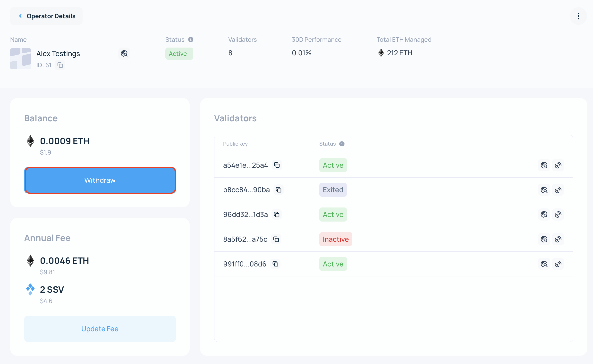Open beacon chain link for validator 8a5f62...a75c
The width and height of the screenshot is (593, 364).
558,239
